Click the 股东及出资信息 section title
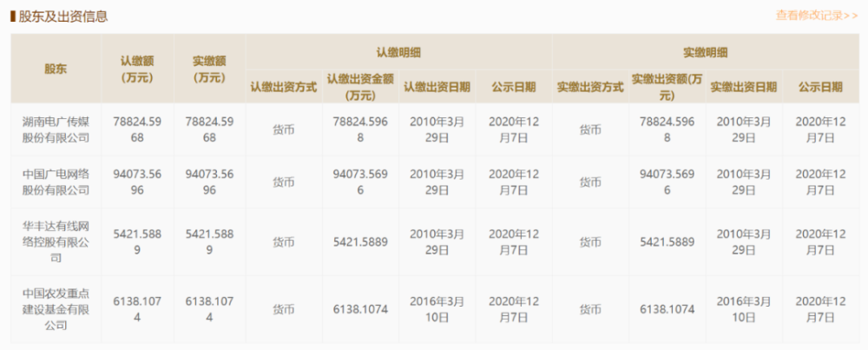 point(63,16)
